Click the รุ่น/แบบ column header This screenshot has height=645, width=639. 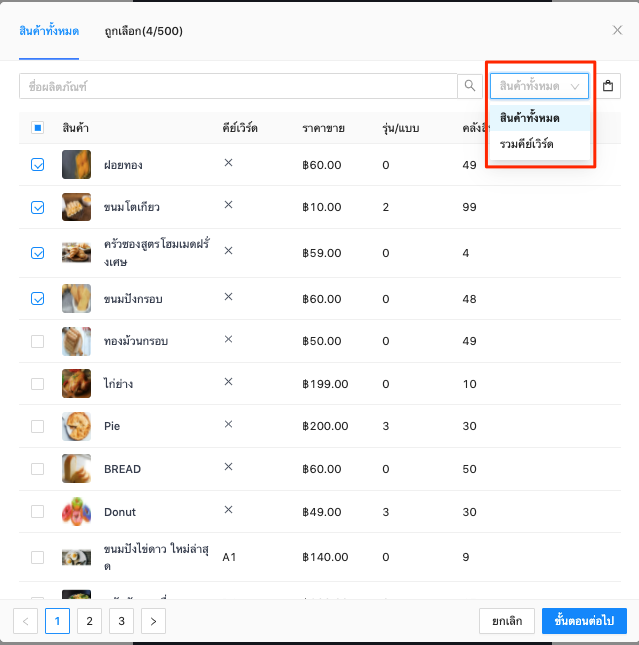click(400, 128)
